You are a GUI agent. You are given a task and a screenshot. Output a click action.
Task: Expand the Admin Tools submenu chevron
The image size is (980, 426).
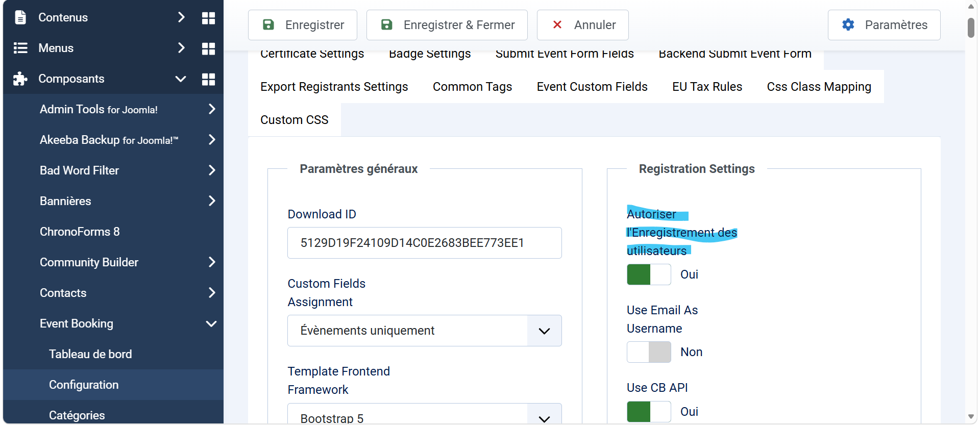click(212, 109)
